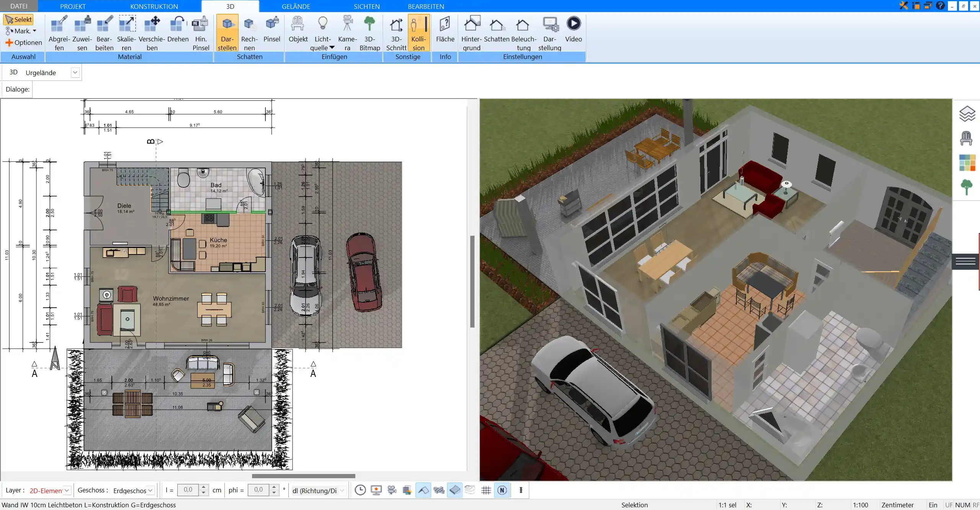Create a 3D-Schnitt

tap(396, 33)
